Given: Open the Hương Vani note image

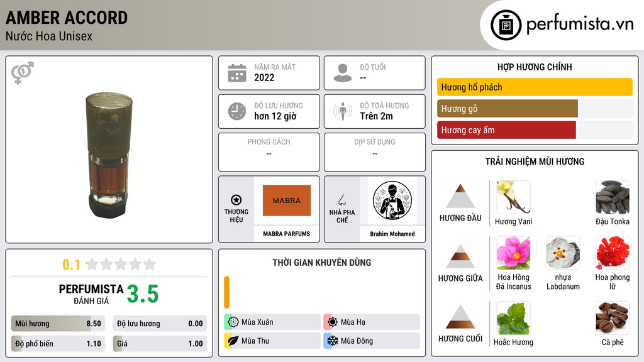Looking at the screenshot, I should [x=513, y=197].
